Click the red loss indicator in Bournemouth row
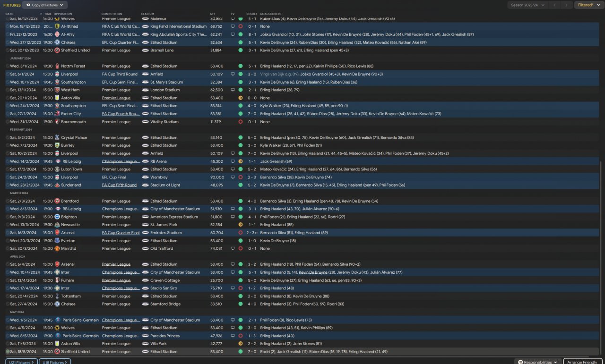605x364 pixels. pos(241,122)
